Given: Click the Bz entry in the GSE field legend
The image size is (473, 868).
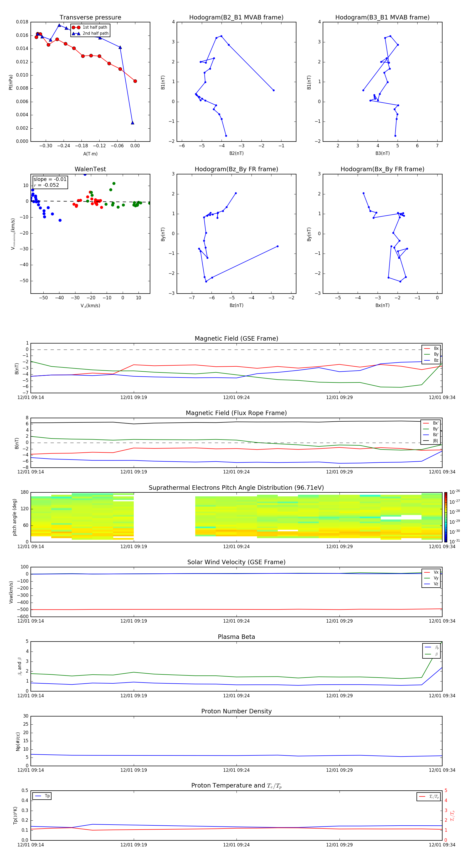Looking at the screenshot, I should 431,360.
